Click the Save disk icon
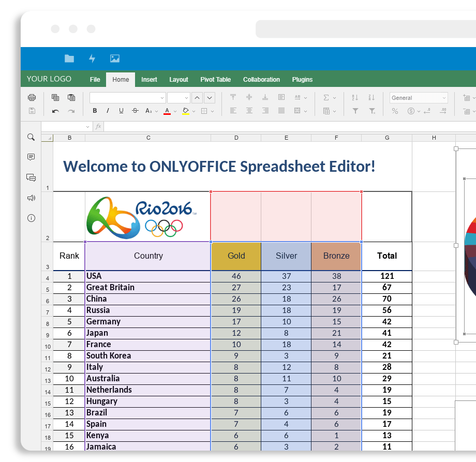Screen dimensions: 476x462 click(x=32, y=111)
